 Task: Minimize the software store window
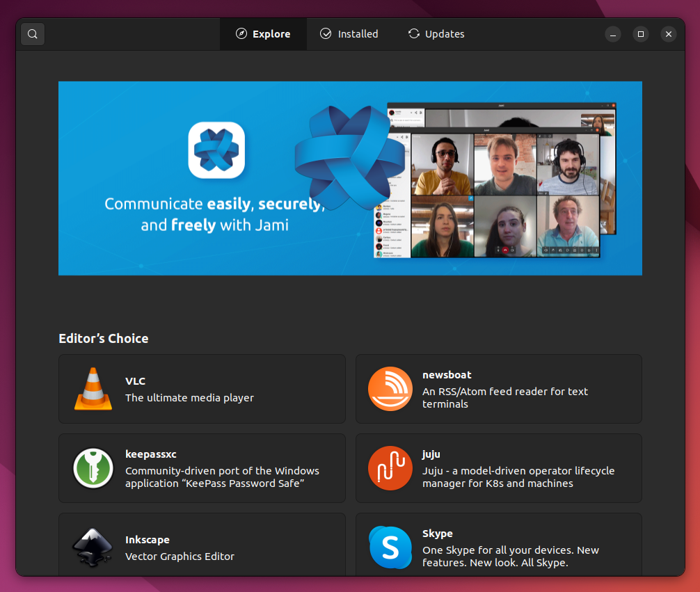[x=613, y=34]
